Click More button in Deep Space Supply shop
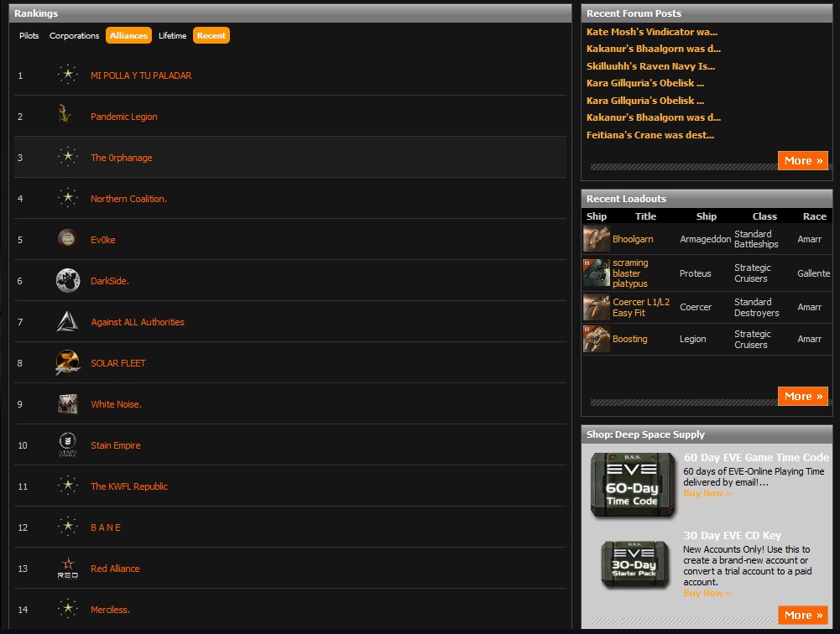The width and height of the screenshot is (840, 634). click(802, 616)
